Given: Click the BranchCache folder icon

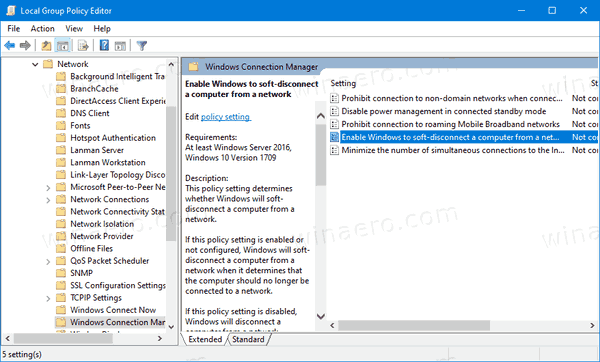Looking at the screenshot, I should 61,89.
